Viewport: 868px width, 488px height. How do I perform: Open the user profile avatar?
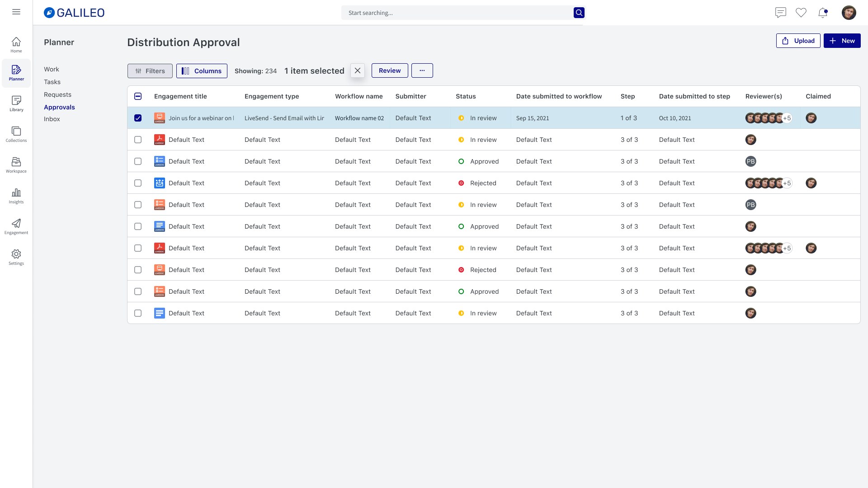(849, 13)
